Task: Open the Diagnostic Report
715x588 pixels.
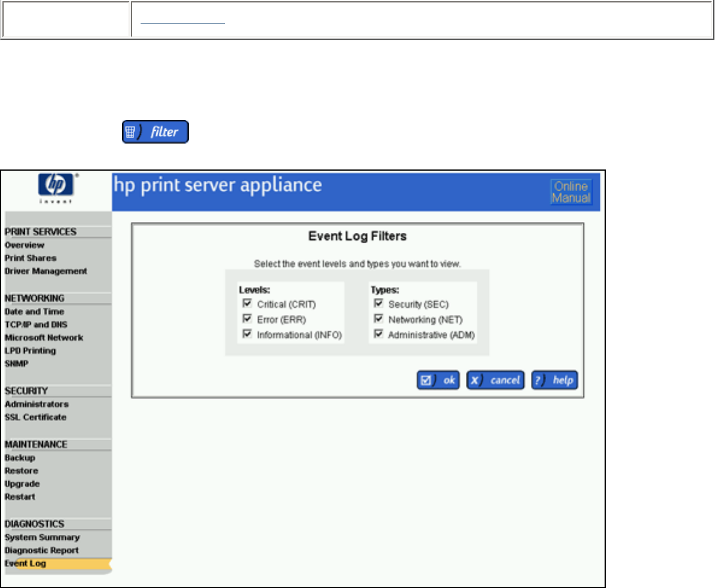Action: 42,551
